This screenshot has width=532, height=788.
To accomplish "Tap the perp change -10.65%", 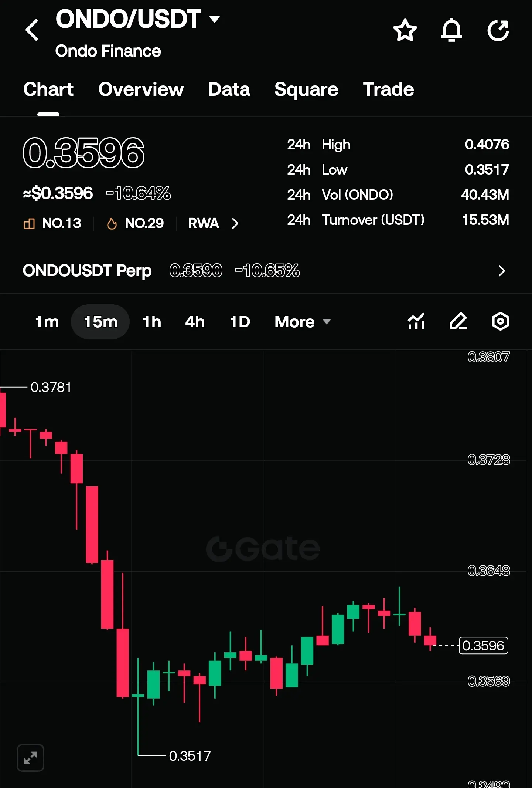I will 267,271.
